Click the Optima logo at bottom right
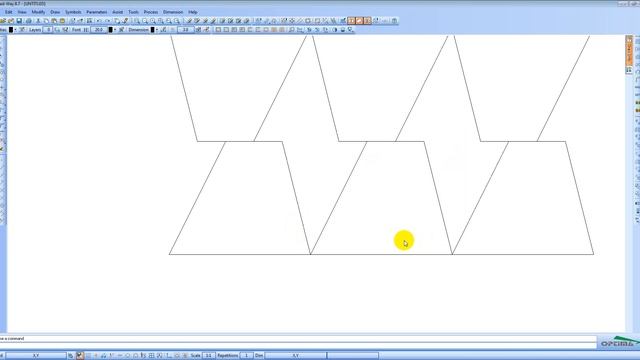640x360 pixels. tap(620, 342)
